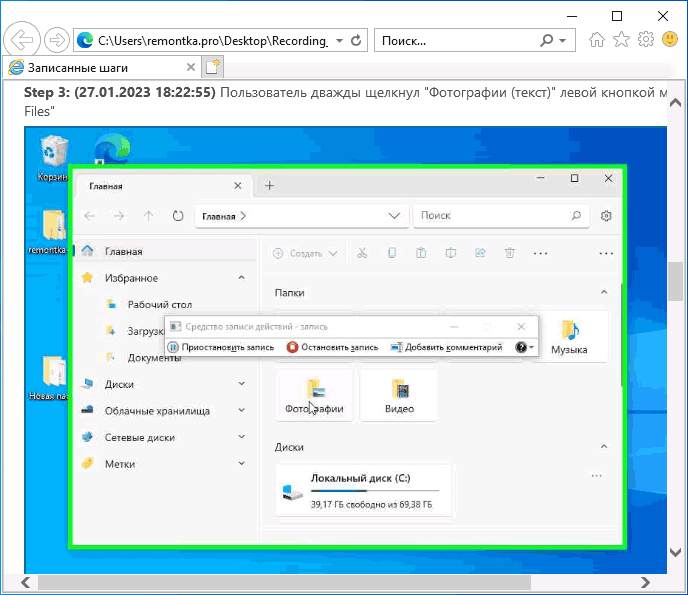
Task: Open the Internet Explorer Tools gear menu
Action: point(646,40)
